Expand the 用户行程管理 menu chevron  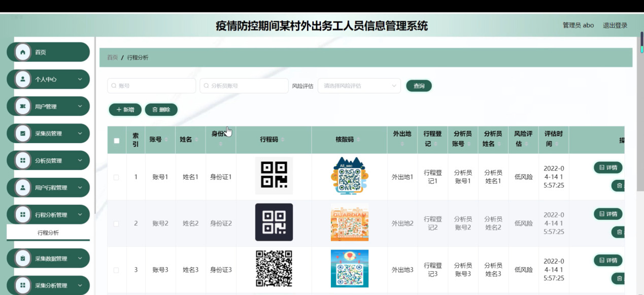coord(80,187)
